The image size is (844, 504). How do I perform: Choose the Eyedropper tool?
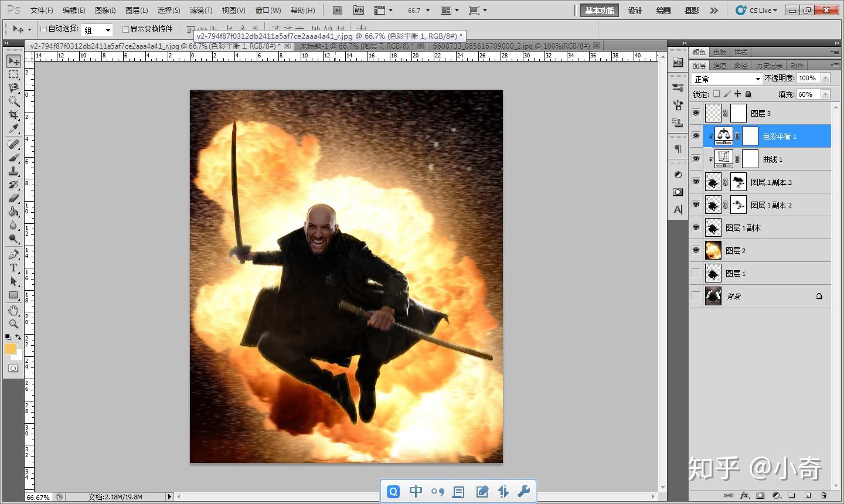pyautogui.click(x=13, y=128)
